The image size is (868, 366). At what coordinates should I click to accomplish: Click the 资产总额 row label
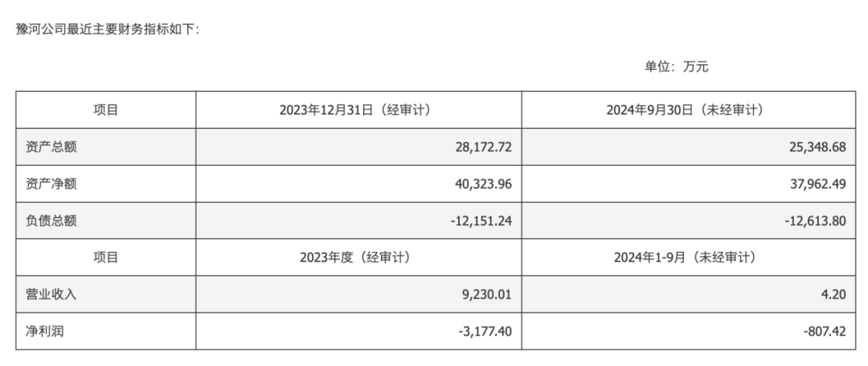point(51,147)
